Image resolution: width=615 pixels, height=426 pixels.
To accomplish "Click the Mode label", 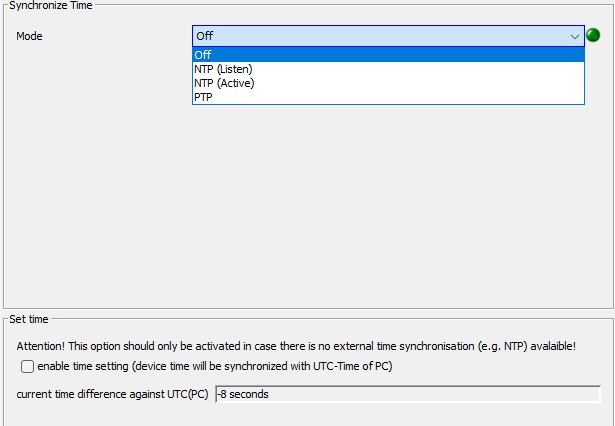I will tap(30, 37).
